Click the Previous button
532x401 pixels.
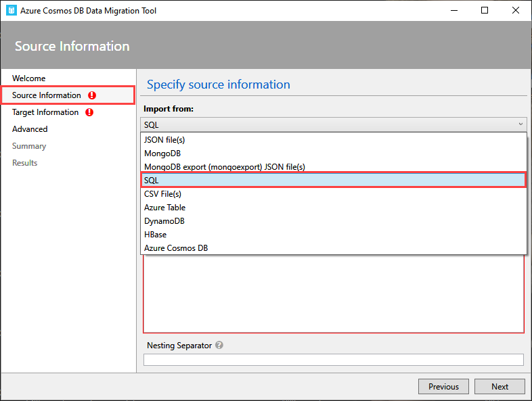coord(443,387)
